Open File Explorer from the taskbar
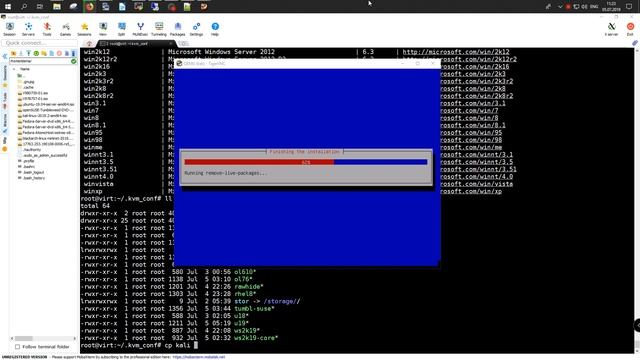Viewport: 640px width, 360px height. coord(57,6)
